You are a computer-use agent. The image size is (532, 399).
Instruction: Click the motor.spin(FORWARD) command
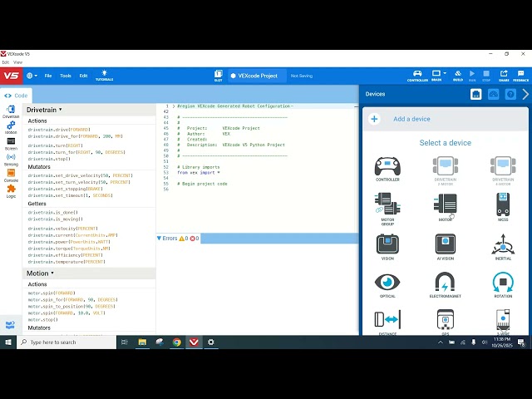[52, 293]
